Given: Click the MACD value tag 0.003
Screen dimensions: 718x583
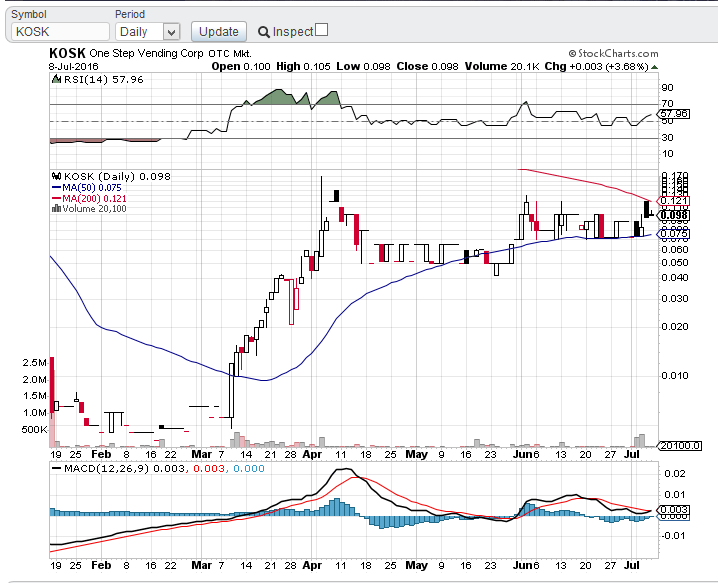Looking at the screenshot, I should tap(673, 510).
